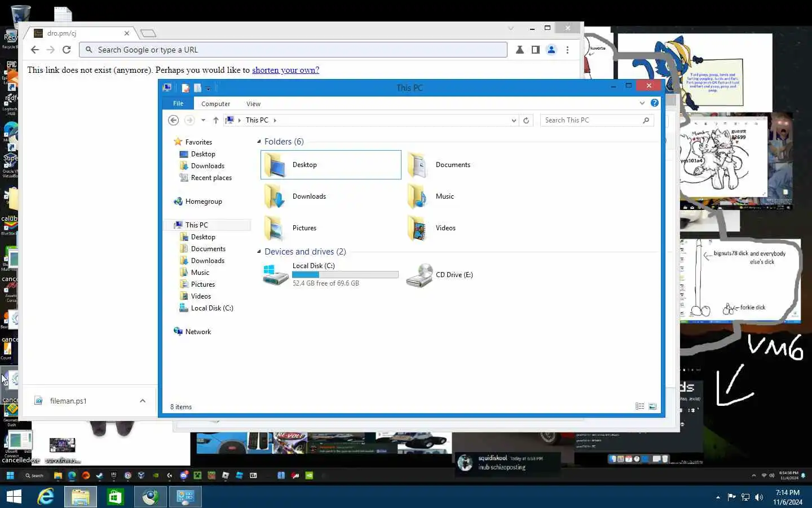Launch Internet Explorer from taskbar
Viewport: 812px width, 508px height.
[46, 497]
